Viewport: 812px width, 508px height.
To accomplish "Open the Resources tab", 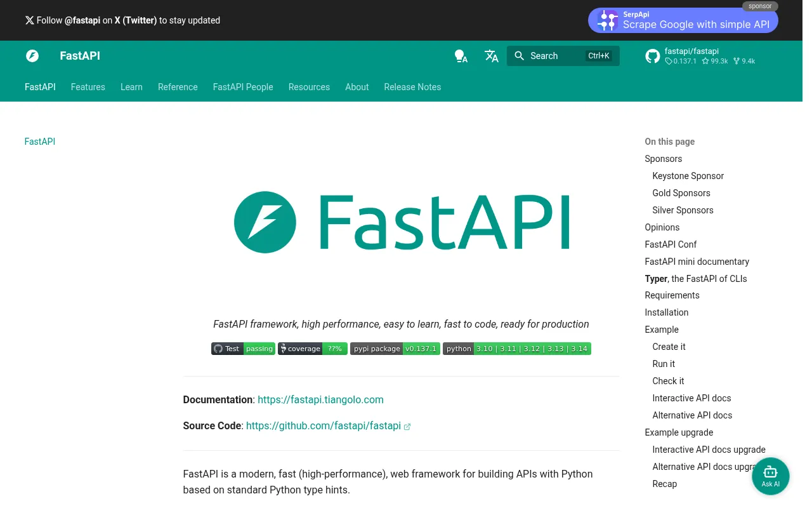I will (309, 87).
